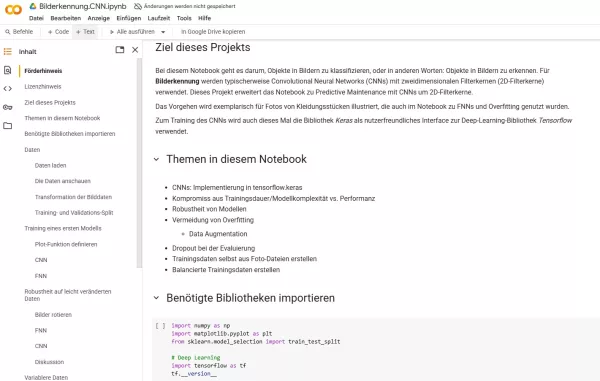Click the Inhalt sidebar scrollbar

[139, 163]
